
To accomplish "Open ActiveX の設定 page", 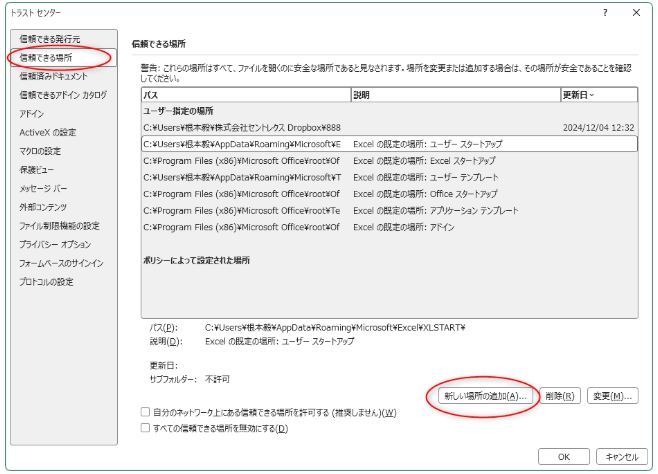I will 47,133.
